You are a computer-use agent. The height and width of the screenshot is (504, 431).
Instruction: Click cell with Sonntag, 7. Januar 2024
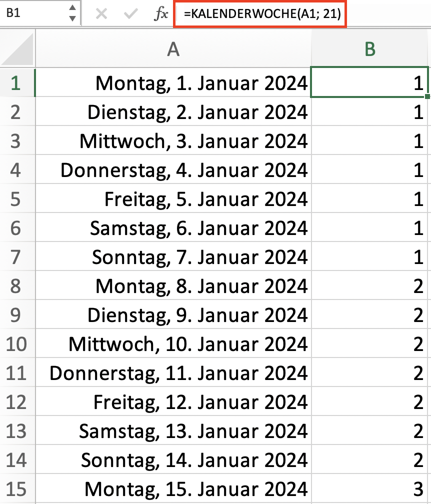(173, 256)
